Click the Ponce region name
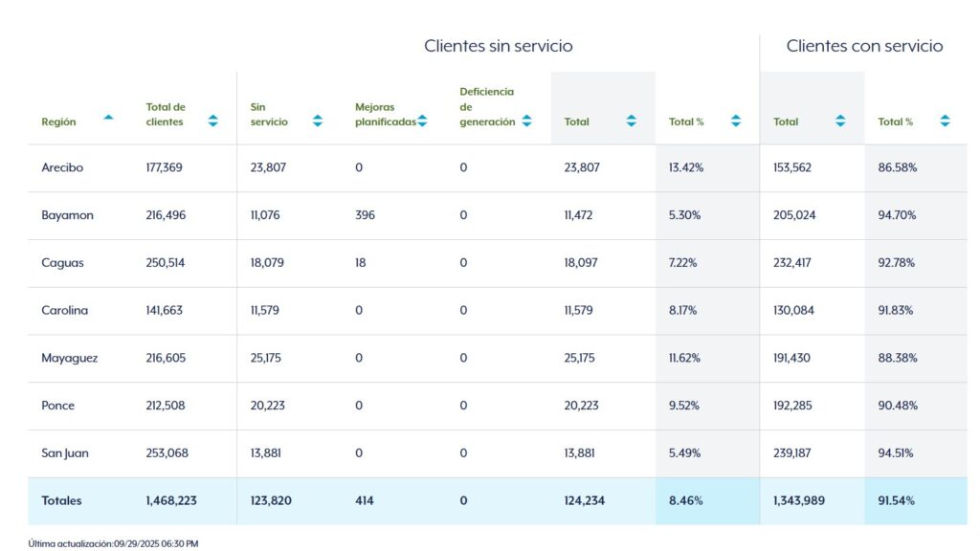The width and height of the screenshot is (980, 551). 57,406
